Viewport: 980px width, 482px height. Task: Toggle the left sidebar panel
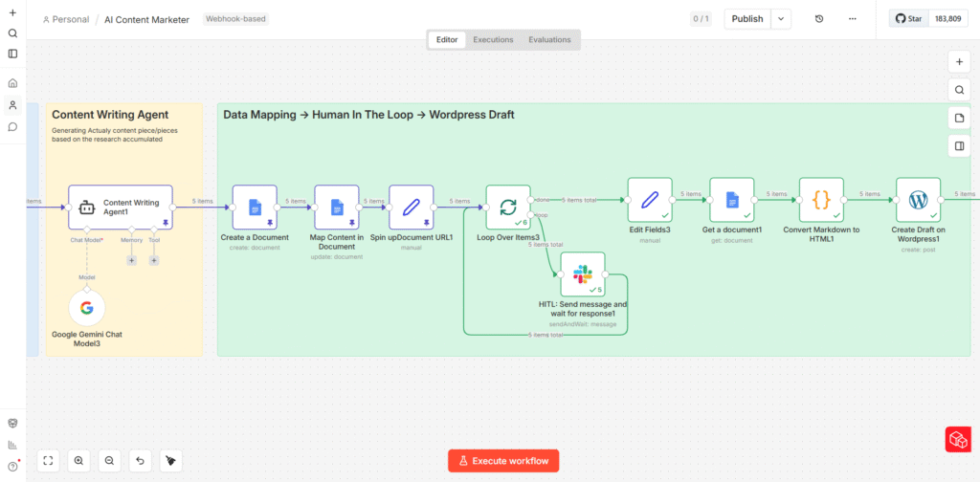pos(12,54)
